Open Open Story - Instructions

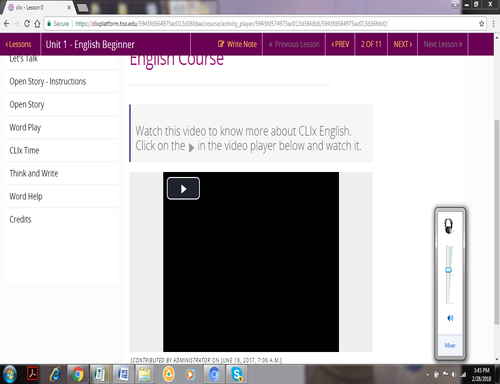tap(62, 81)
